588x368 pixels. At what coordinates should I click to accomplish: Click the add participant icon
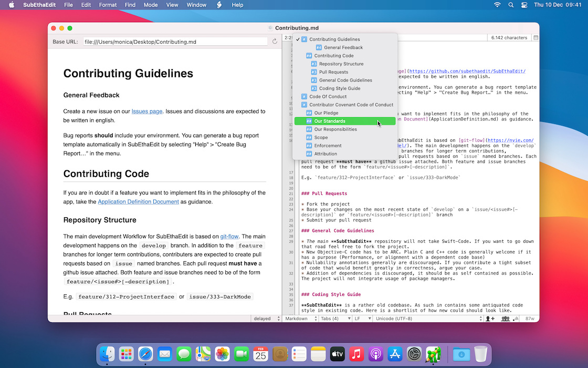point(490,319)
